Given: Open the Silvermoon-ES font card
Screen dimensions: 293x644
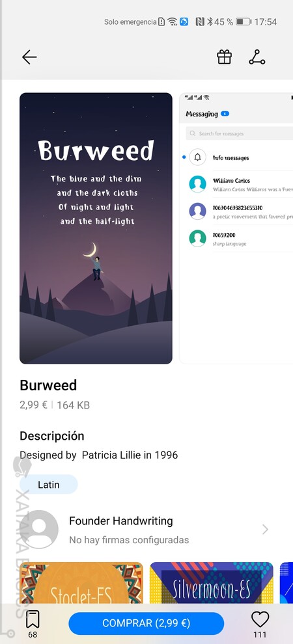Looking at the screenshot, I should click(x=211, y=583).
